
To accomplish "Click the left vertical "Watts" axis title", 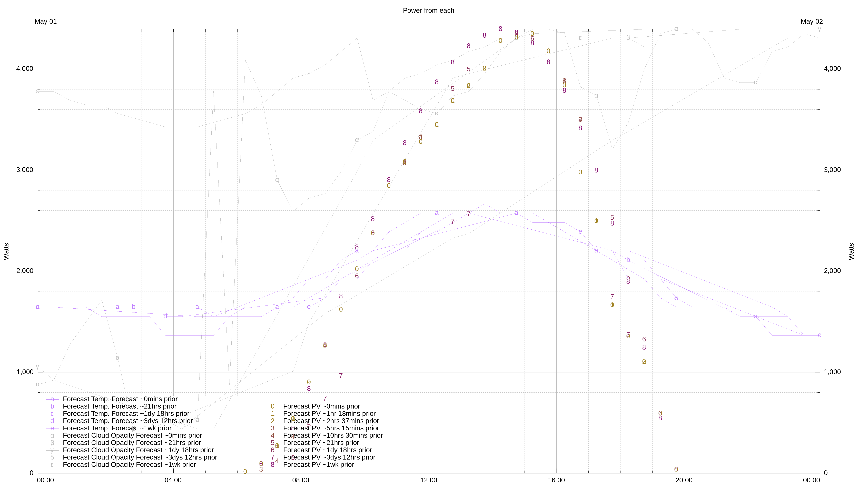I will (6, 251).
